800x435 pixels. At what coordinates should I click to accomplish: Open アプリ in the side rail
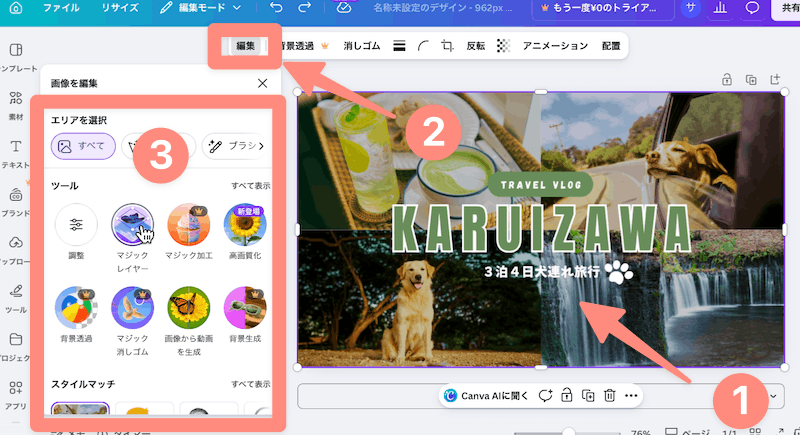tap(16, 395)
